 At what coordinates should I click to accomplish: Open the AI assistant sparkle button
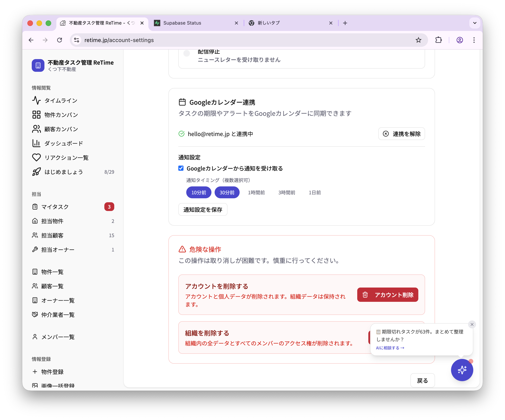coord(462,370)
